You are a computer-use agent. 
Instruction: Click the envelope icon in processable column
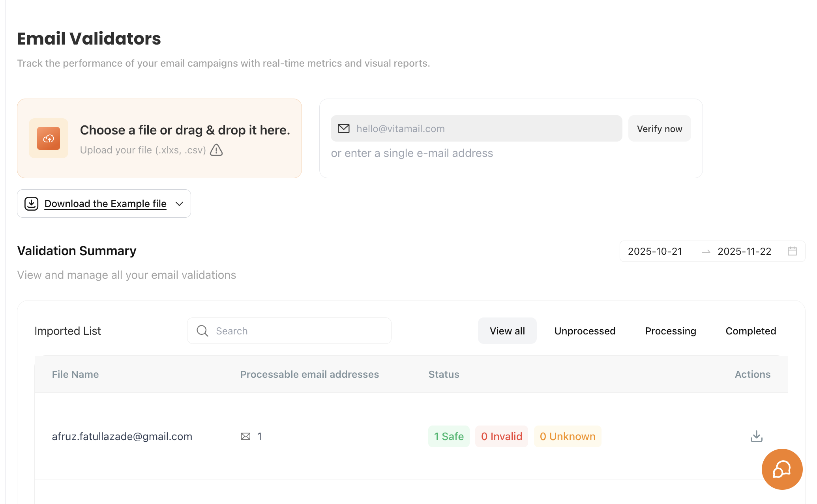pos(245,436)
